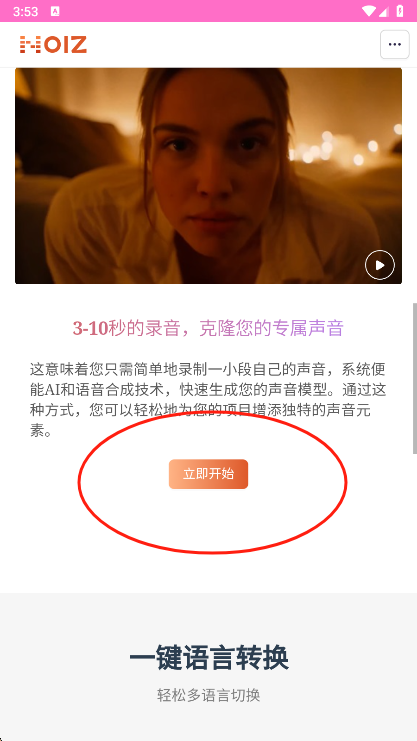Select the 一键语言转换 section heading
Screen dimensions: 417x741
point(208,657)
